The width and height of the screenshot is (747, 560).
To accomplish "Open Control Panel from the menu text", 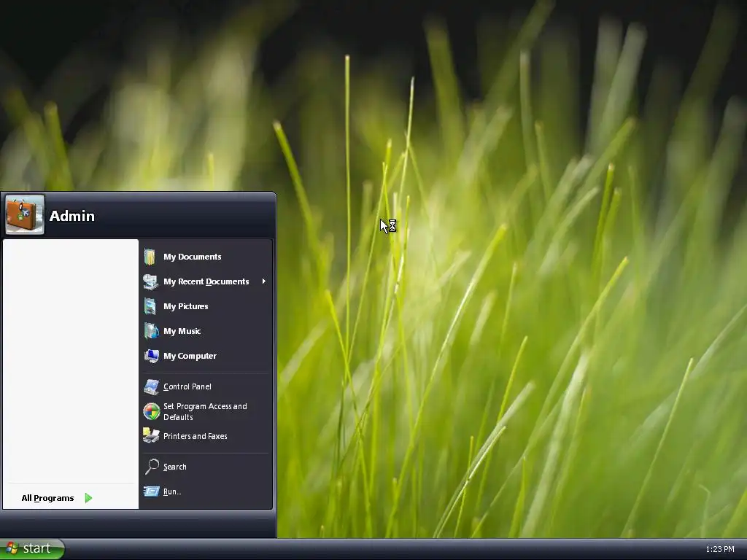I will (x=187, y=386).
